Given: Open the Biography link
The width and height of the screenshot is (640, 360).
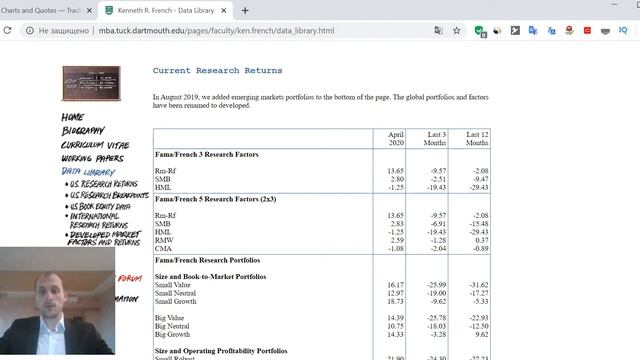Looking at the screenshot, I should point(83,131).
